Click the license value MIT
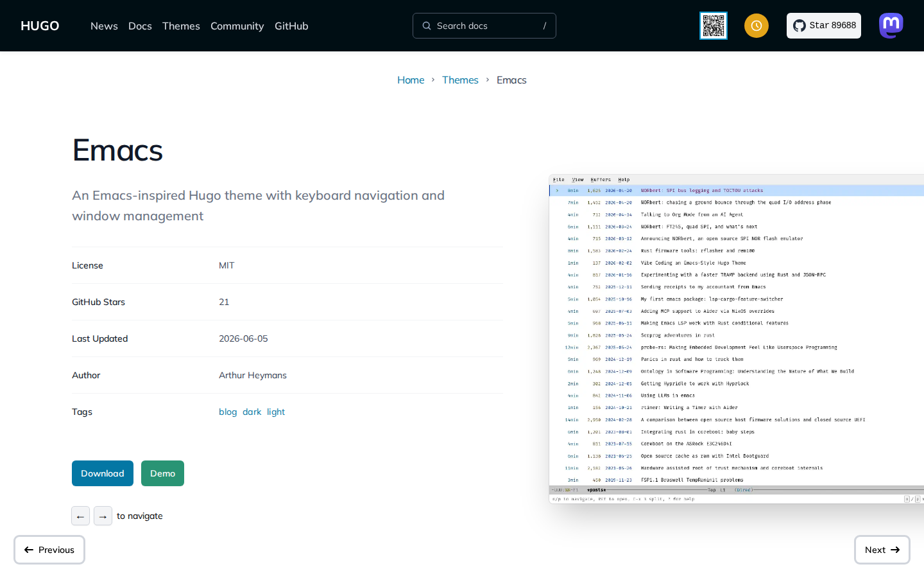The height and width of the screenshot is (578, 924). (x=227, y=265)
